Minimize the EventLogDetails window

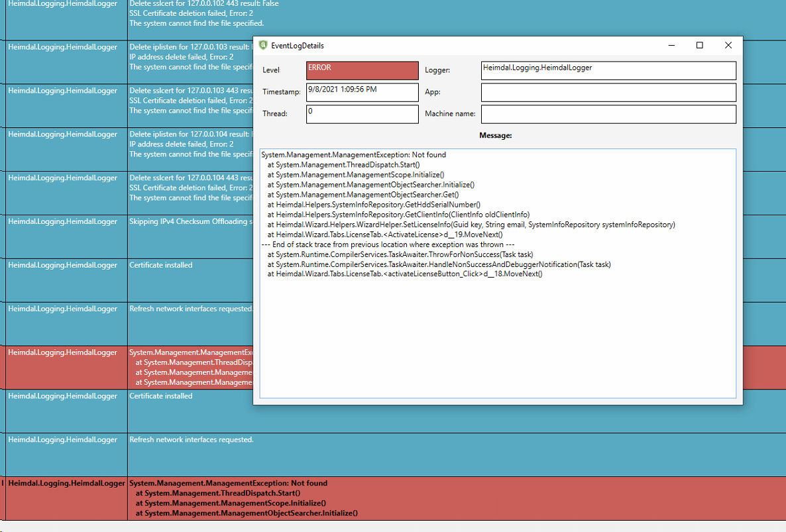click(672, 45)
